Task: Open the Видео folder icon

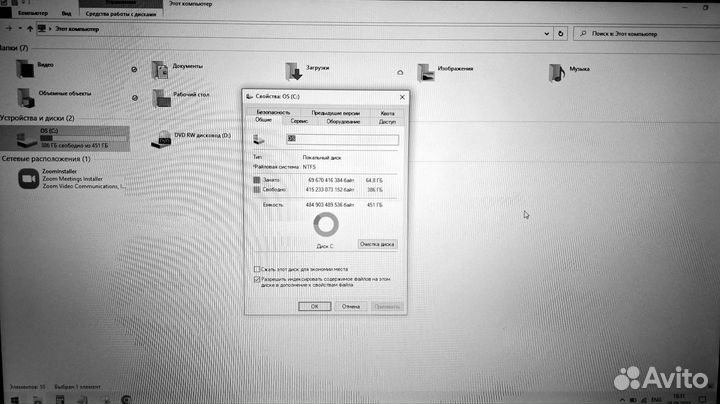Action: pyautogui.click(x=24, y=69)
